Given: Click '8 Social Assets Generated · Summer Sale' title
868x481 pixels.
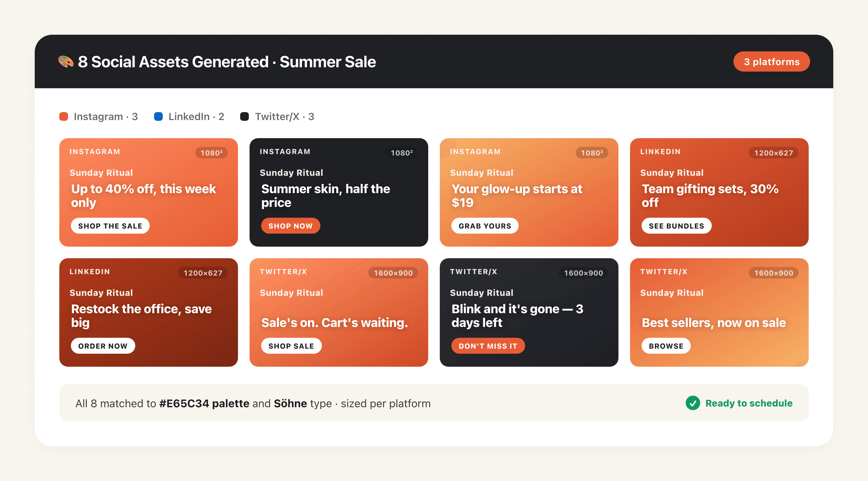Looking at the screenshot, I should (x=227, y=62).
